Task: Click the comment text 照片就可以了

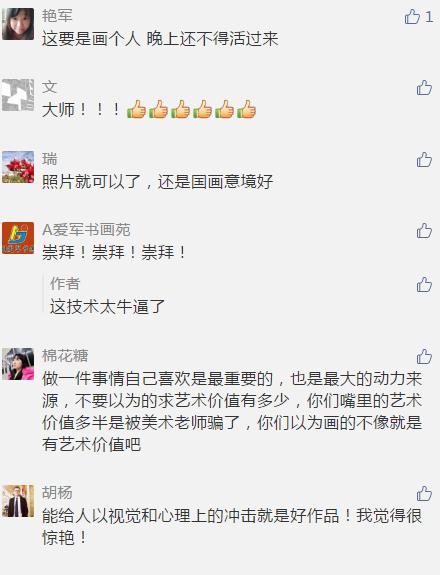Action: coord(92,182)
